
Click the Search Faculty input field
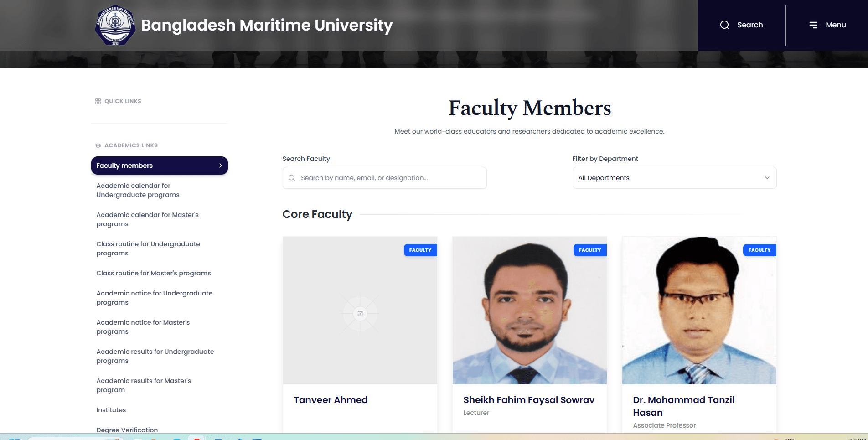click(x=385, y=178)
